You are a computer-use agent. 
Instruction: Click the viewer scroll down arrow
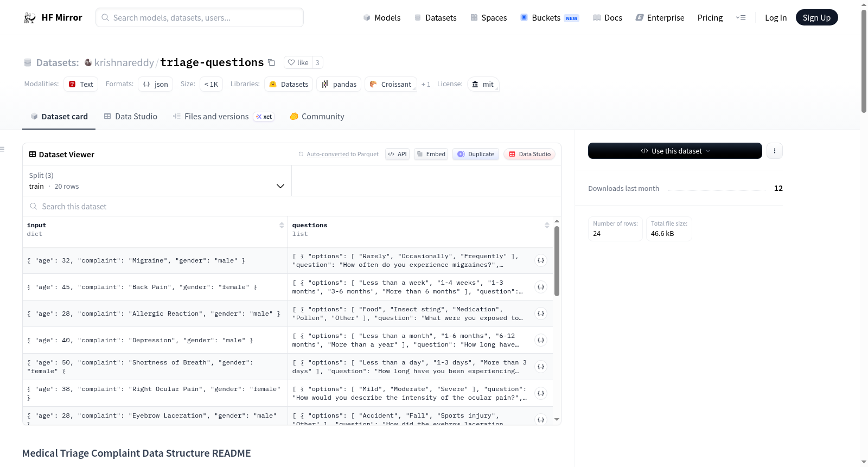557,419
